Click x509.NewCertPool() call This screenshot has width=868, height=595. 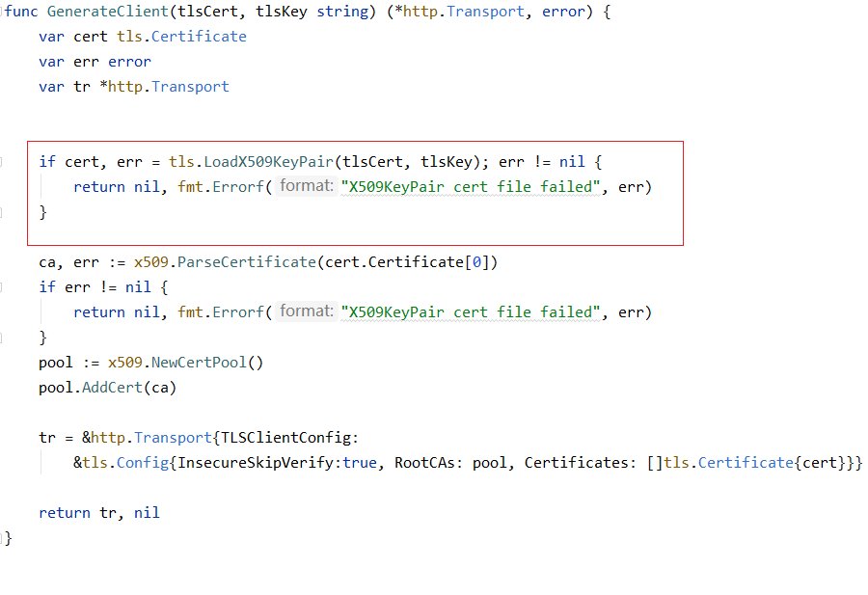coord(185,363)
